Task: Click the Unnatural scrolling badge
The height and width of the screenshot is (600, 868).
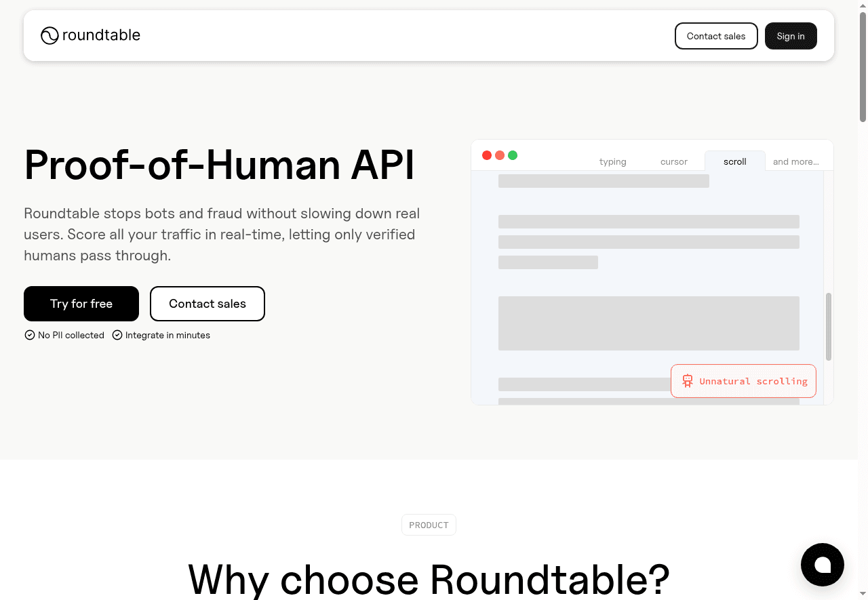Action: click(743, 381)
